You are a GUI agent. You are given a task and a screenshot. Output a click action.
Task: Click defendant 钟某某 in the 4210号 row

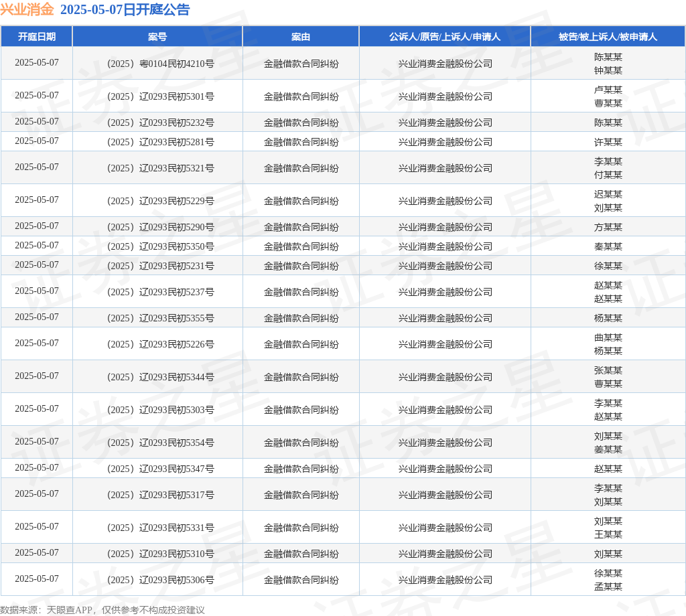pyautogui.click(x=608, y=71)
